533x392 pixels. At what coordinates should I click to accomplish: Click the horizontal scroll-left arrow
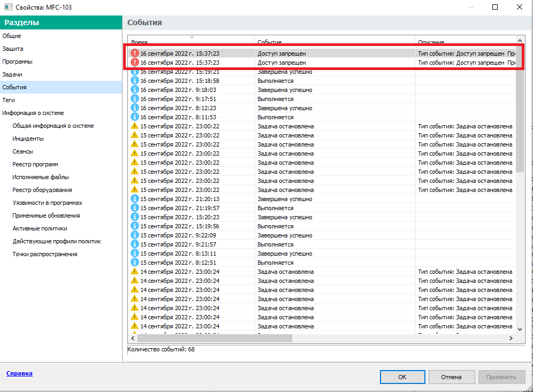point(133,339)
